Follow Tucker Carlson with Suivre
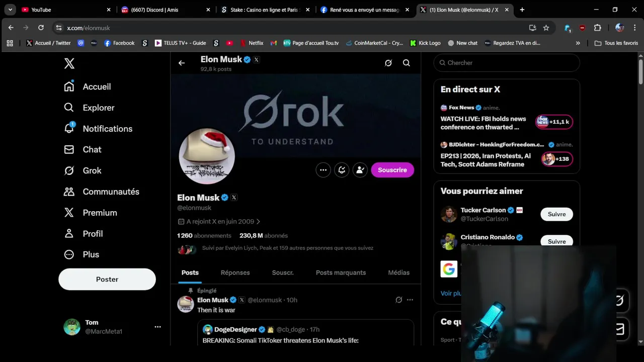The image size is (644, 362). point(556,214)
